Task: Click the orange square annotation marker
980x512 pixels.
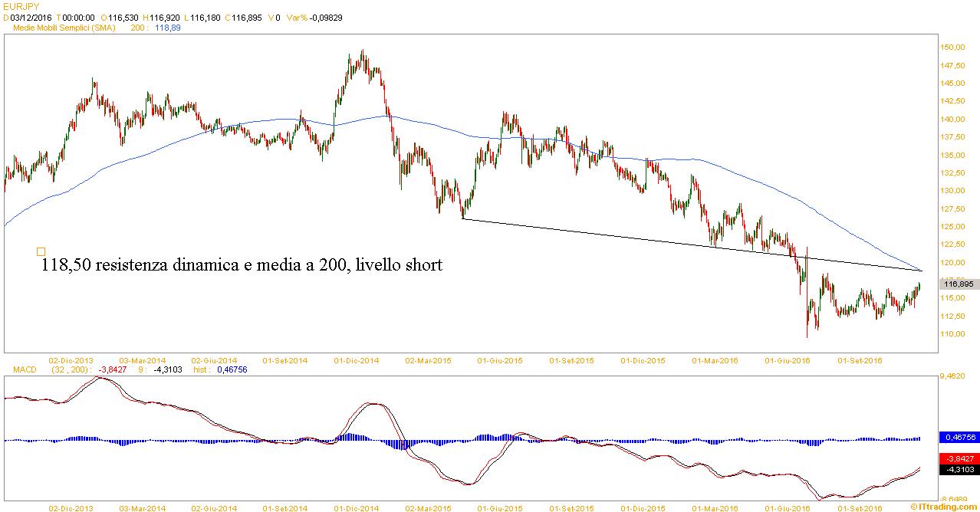Action: [41, 251]
